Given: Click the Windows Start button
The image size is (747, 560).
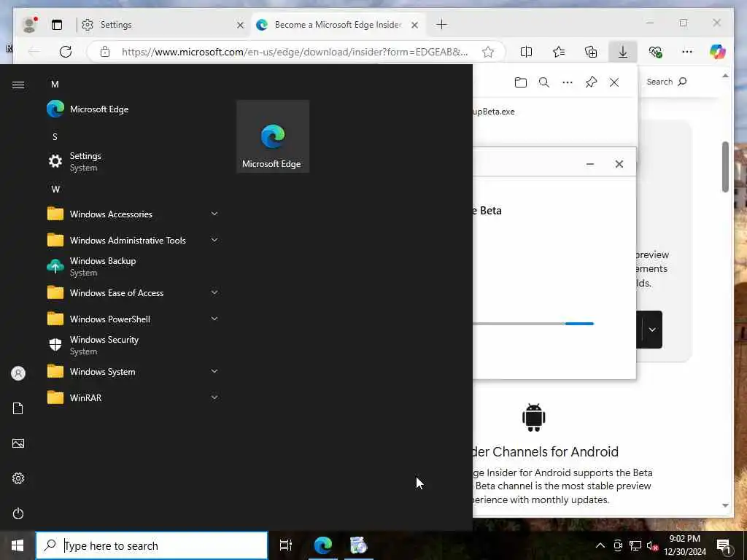Looking at the screenshot, I should tap(18, 545).
